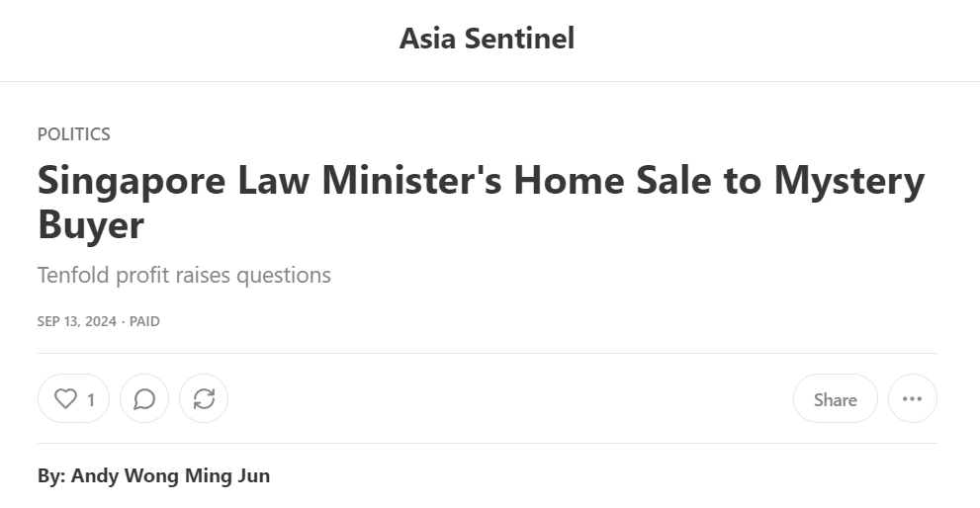Click the word "Buyer" in the headline

tap(91, 225)
